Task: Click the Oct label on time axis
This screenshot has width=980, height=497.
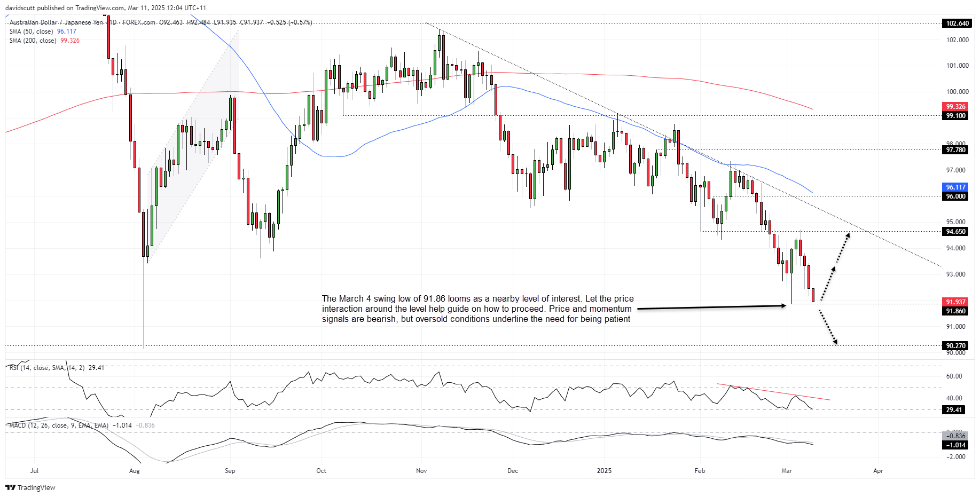Action: (322, 471)
